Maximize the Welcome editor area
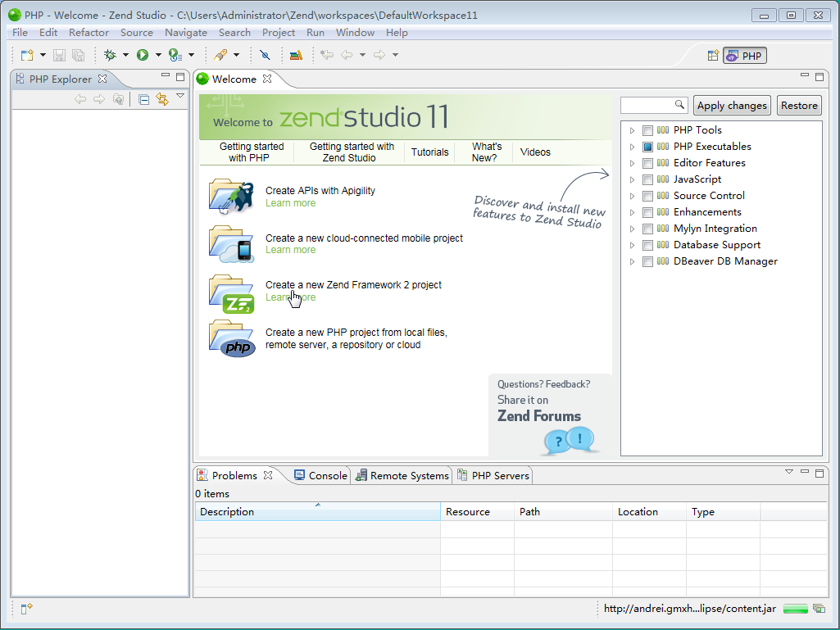This screenshot has height=630, width=840. [820, 77]
